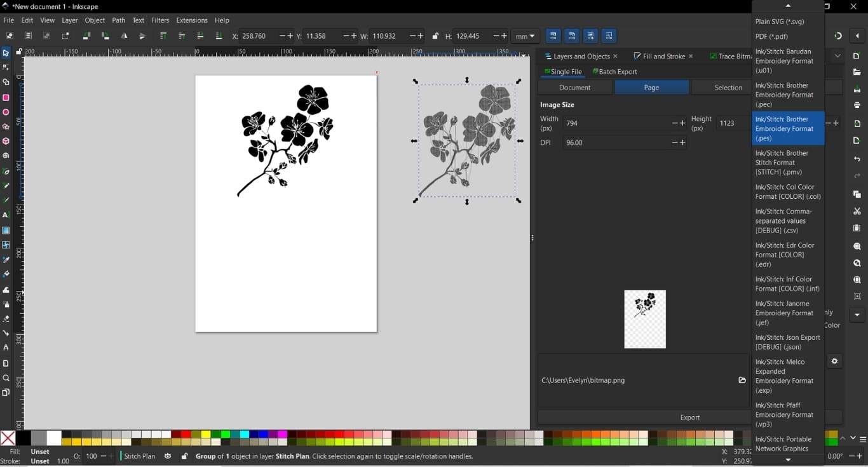This screenshot has width=868, height=467.
Task: Choose Plain SVG (*.svg) format
Action: (788, 22)
